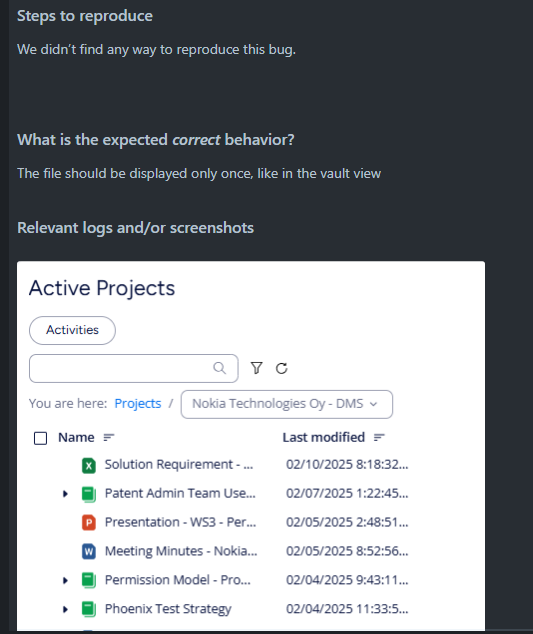Open the Projects breadcrumb link
The width and height of the screenshot is (533, 634).
point(138,404)
